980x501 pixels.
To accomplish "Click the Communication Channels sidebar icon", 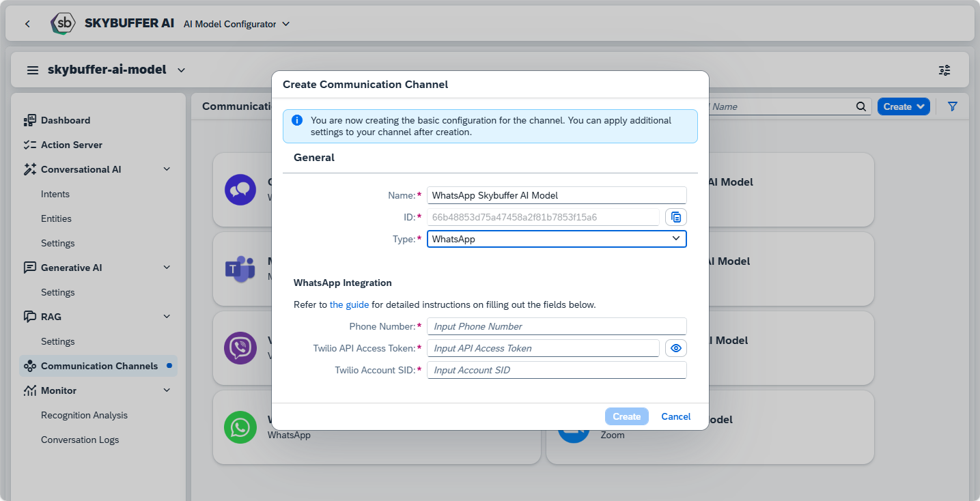I will pyautogui.click(x=29, y=366).
